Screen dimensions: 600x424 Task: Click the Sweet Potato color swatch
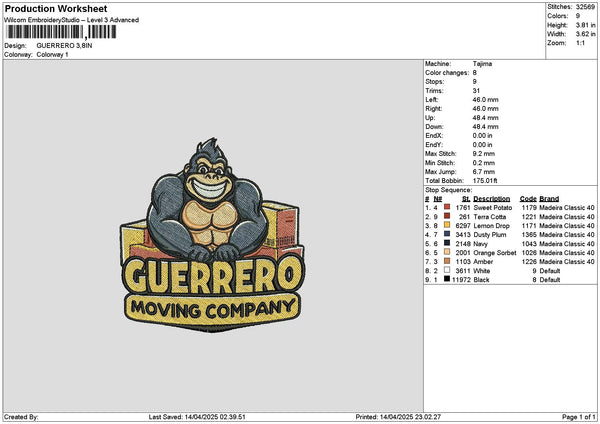(447, 207)
